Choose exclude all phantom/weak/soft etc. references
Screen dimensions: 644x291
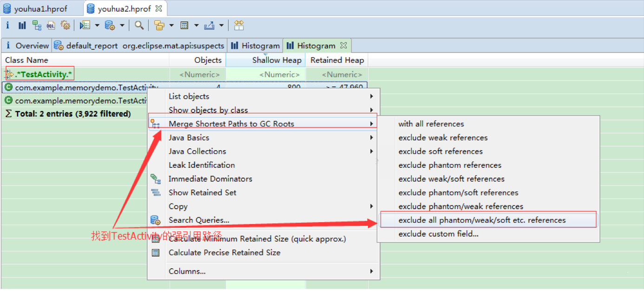point(482,220)
